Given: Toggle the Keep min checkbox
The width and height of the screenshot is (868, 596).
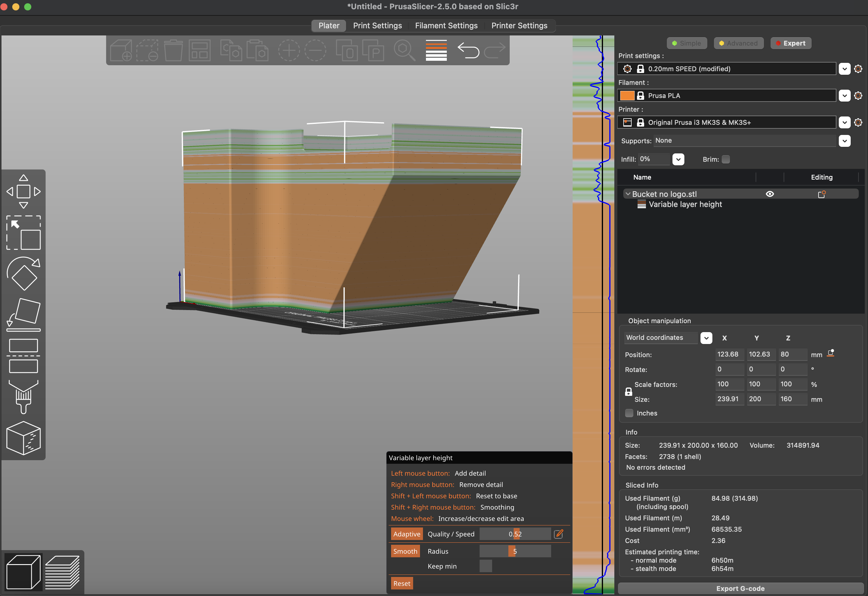Looking at the screenshot, I should 485,566.
